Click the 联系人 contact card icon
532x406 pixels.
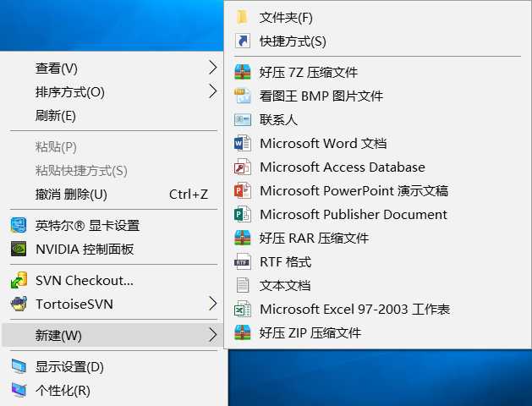coord(242,119)
